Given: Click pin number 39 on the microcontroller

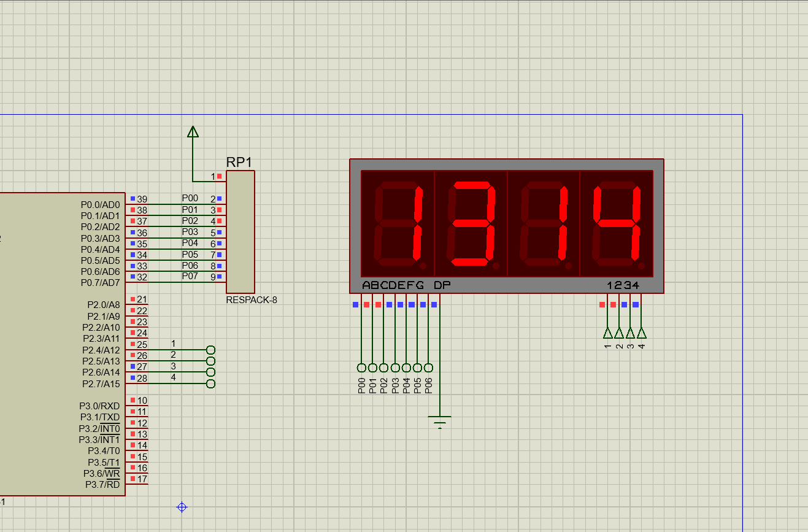Looking at the screenshot, I should pos(142,199).
